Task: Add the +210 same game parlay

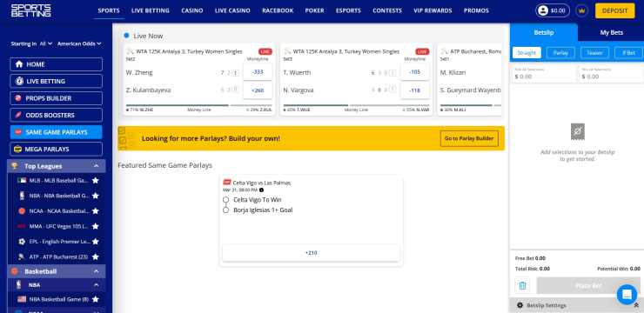Action: click(x=311, y=253)
